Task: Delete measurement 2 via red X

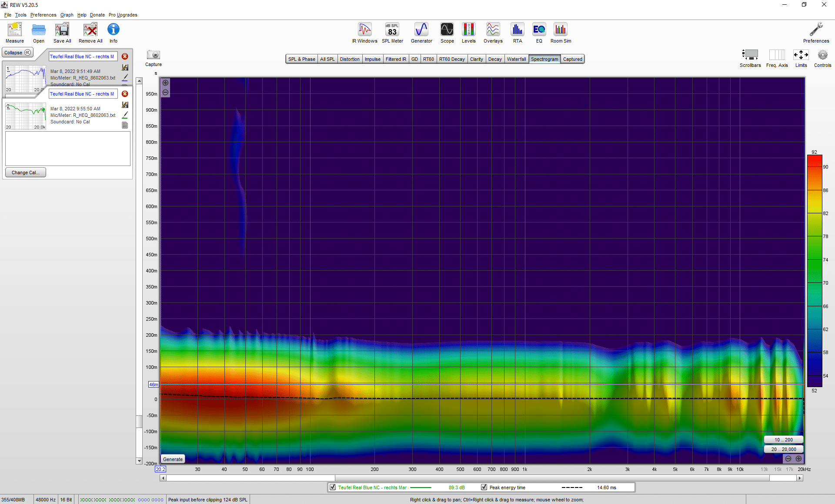Action: (x=125, y=94)
